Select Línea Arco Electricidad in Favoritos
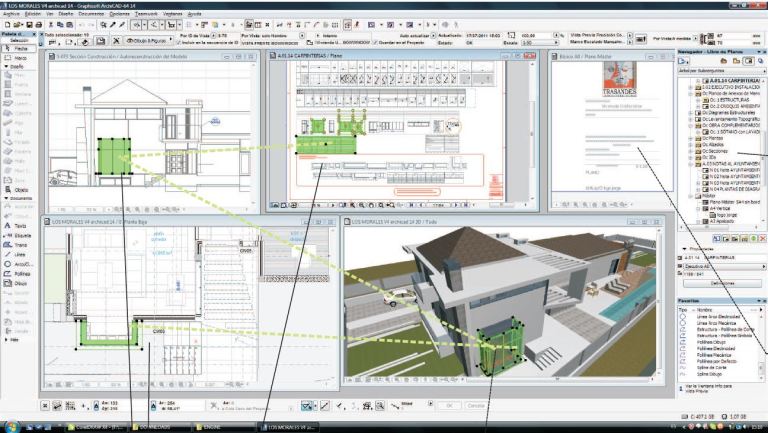The image size is (768, 433). (x=718, y=317)
